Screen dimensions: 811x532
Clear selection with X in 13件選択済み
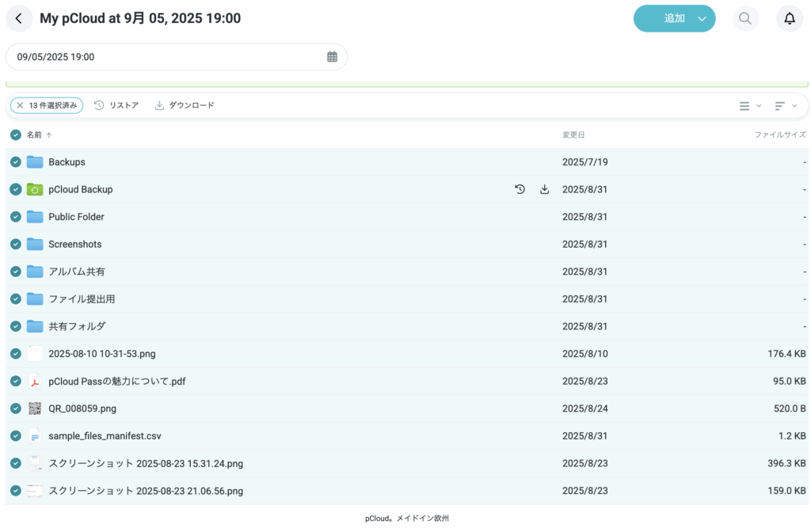click(20, 105)
